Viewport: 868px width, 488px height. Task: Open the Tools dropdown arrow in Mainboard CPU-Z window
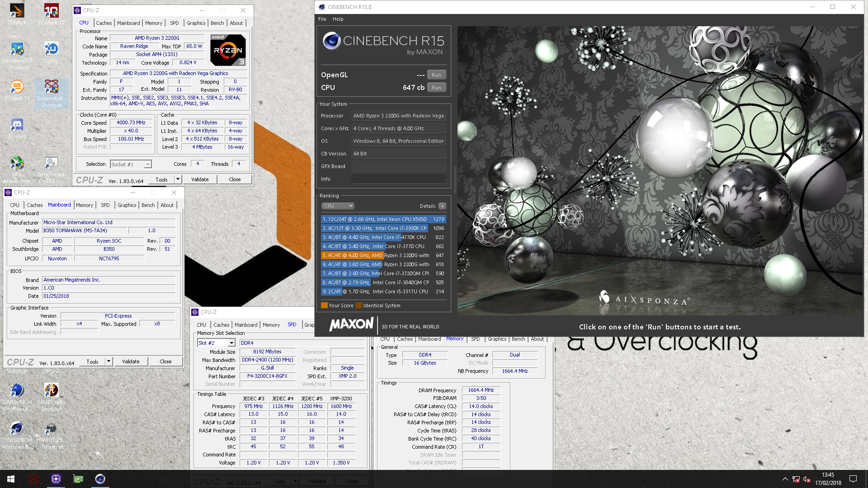click(x=108, y=361)
